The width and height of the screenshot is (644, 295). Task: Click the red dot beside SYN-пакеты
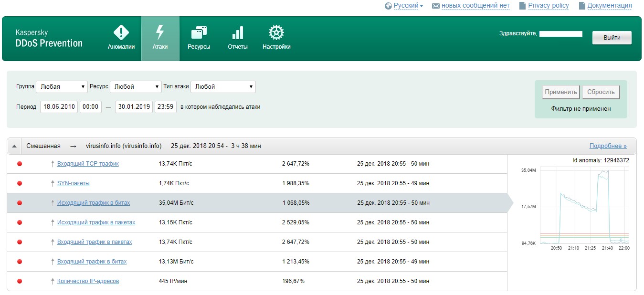pos(20,183)
